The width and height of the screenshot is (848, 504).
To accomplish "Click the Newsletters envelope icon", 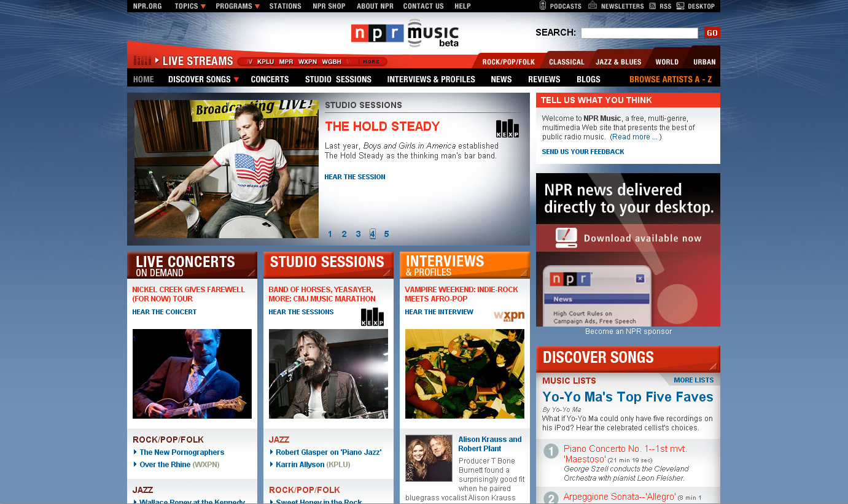I will [593, 6].
